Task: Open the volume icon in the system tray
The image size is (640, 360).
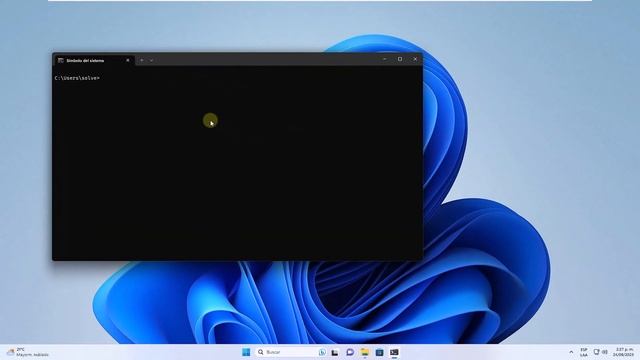Action: click(604, 352)
